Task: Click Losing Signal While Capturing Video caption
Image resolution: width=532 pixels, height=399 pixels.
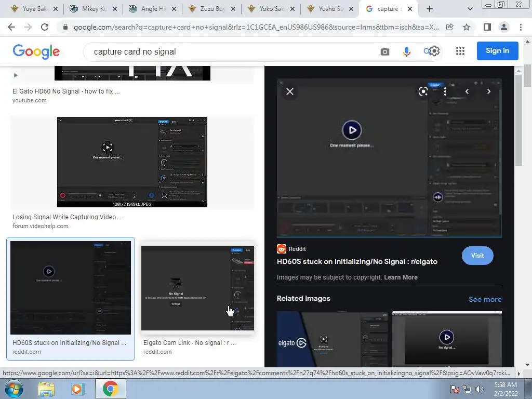Action: pyautogui.click(x=68, y=217)
